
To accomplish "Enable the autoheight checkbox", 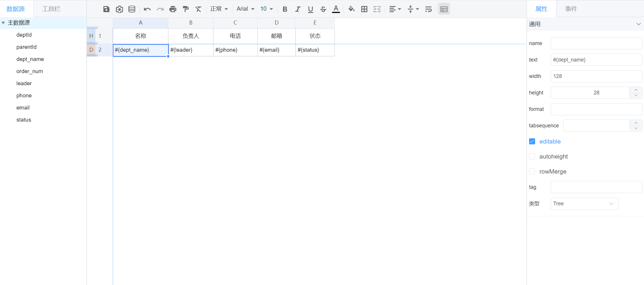I will [x=532, y=157].
